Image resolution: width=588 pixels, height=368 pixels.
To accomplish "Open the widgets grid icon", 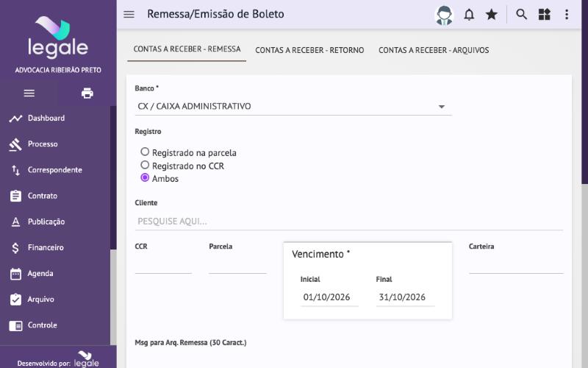I will (544, 14).
